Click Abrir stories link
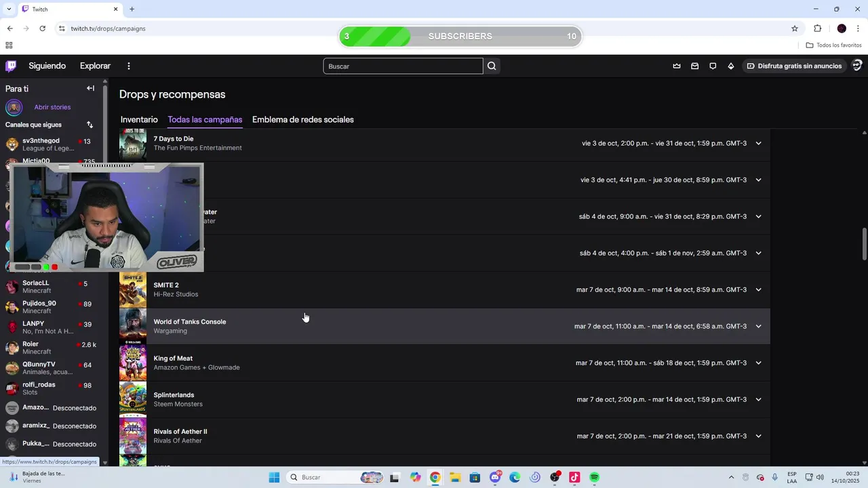Screen dimensions: 868x488 pos(52,107)
